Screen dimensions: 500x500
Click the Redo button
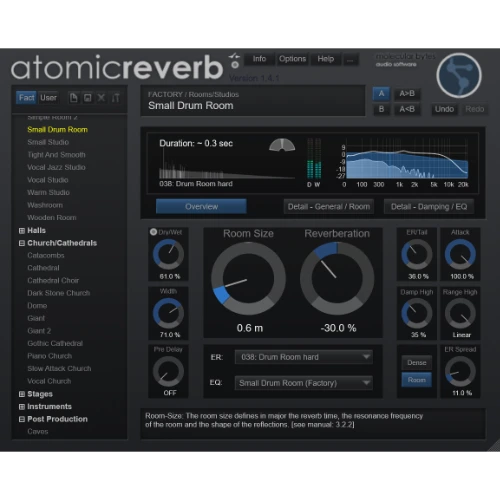[x=475, y=109]
